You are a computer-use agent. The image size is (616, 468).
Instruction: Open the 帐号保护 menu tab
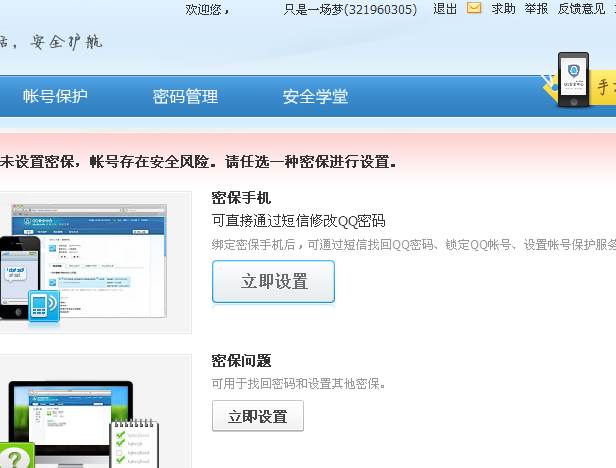tap(55, 96)
